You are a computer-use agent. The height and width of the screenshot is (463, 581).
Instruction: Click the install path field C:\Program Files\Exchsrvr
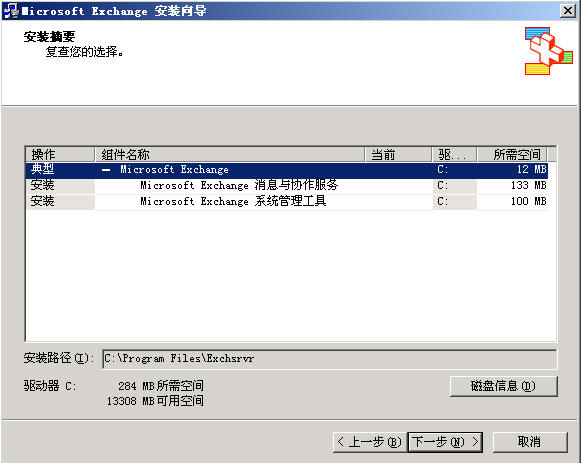tap(329, 359)
